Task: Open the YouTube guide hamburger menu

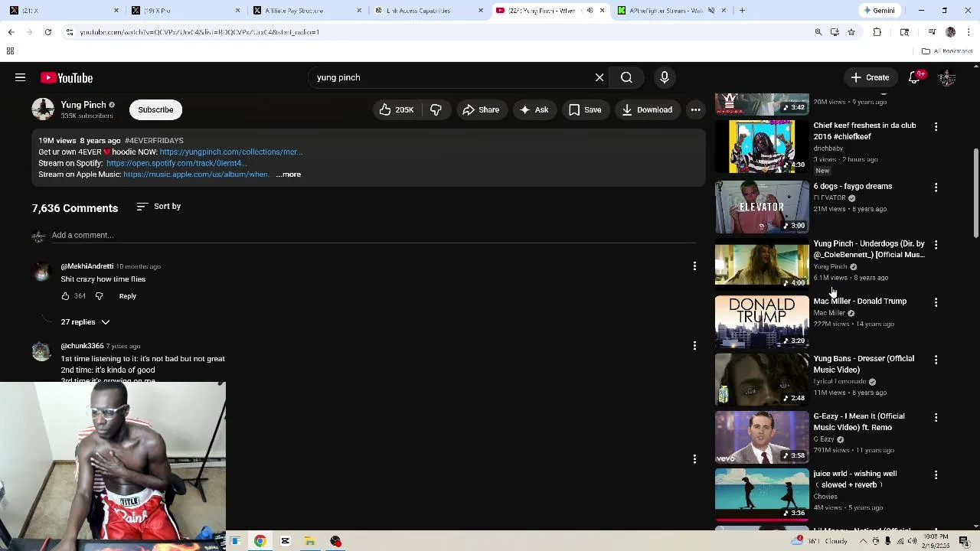Action: click(x=21, y=77)
